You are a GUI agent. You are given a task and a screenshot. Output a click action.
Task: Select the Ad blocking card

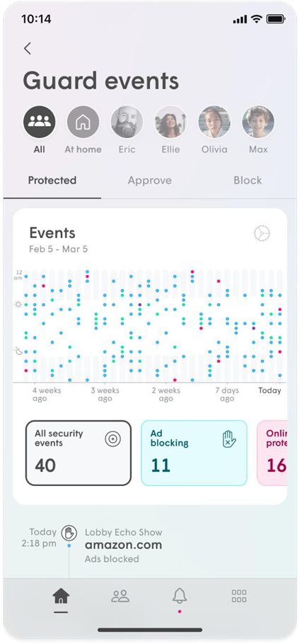tap(194, 453)
